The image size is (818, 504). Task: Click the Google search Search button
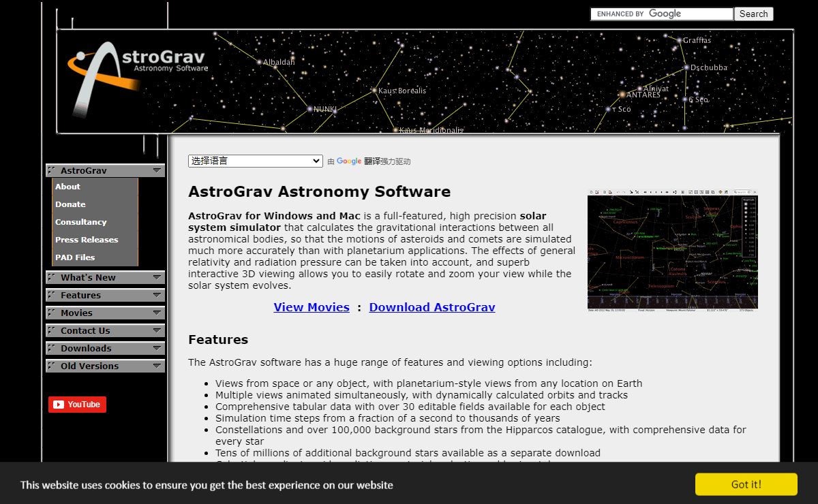point(754,14)
